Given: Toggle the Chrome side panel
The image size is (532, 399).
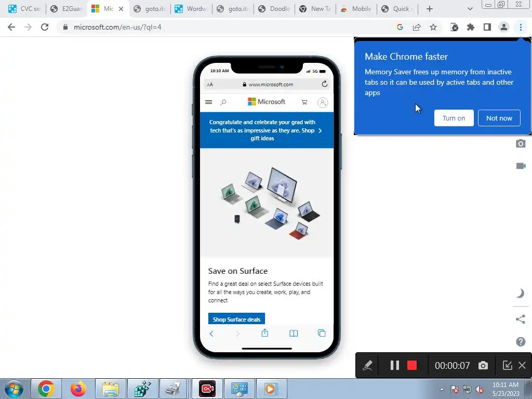Looking at the screenshot, I should (x=487, y=27).
